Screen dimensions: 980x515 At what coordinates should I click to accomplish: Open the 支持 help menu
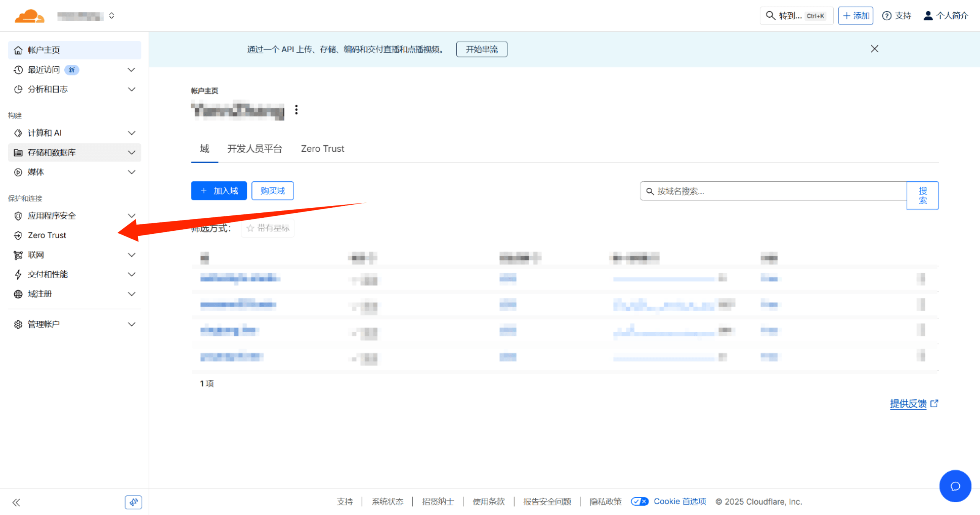[897, 16]
